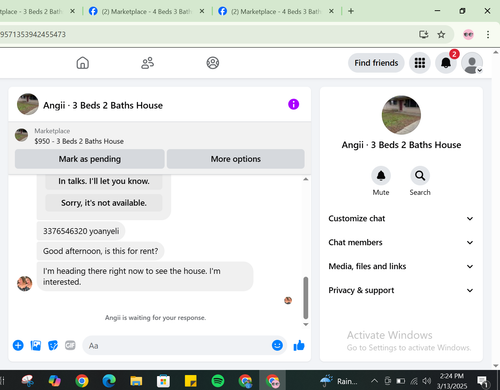Expand Customize chat section
Screen dimensions: 500x390
[401, 219]
